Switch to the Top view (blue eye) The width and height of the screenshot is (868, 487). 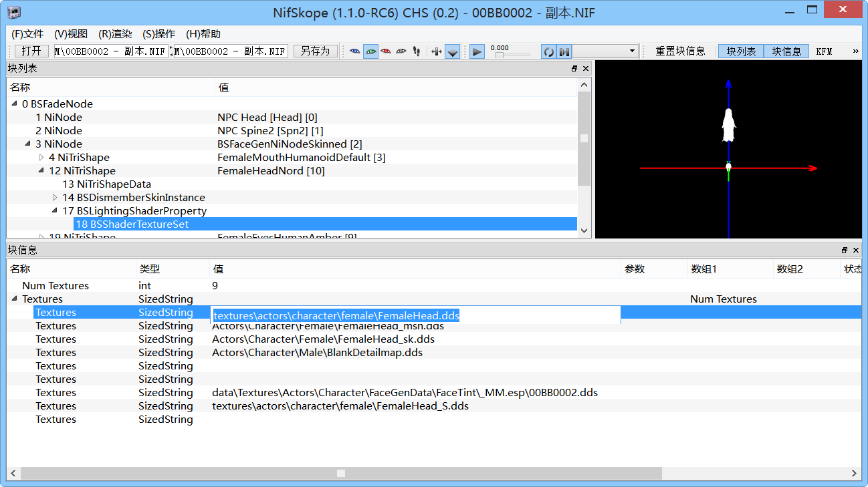point(356,51)
